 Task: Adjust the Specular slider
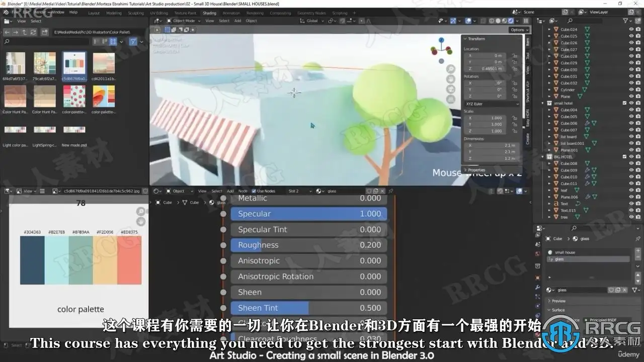[309, 214]
